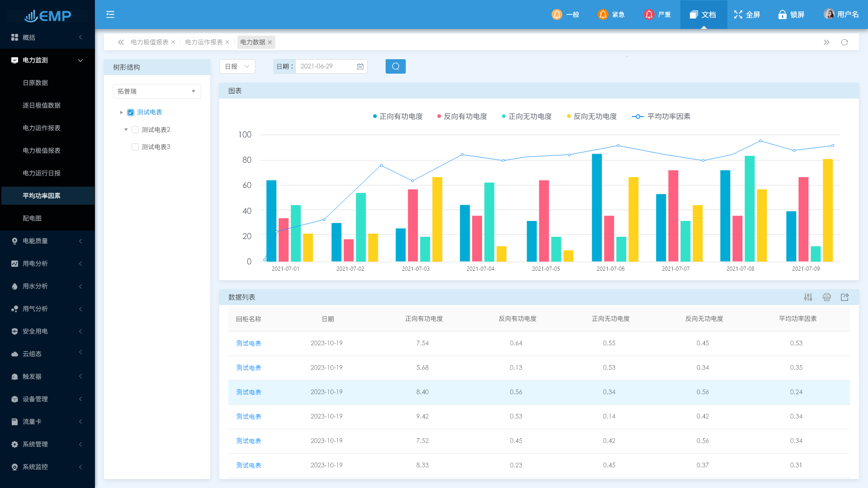Viewport: 868px width, 488px height.
Task: Click the refresh icon in tab bar
Action: pos(844,42)
